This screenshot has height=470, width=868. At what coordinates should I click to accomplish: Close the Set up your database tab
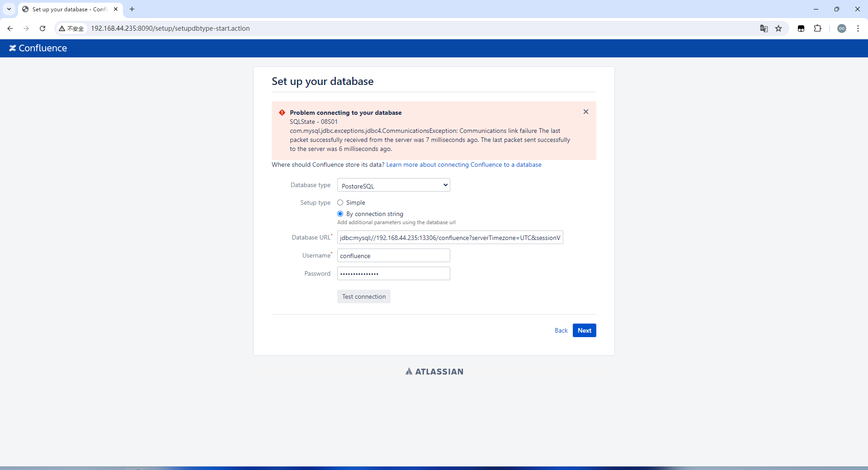pyautogui.click(x=116, y=9)
